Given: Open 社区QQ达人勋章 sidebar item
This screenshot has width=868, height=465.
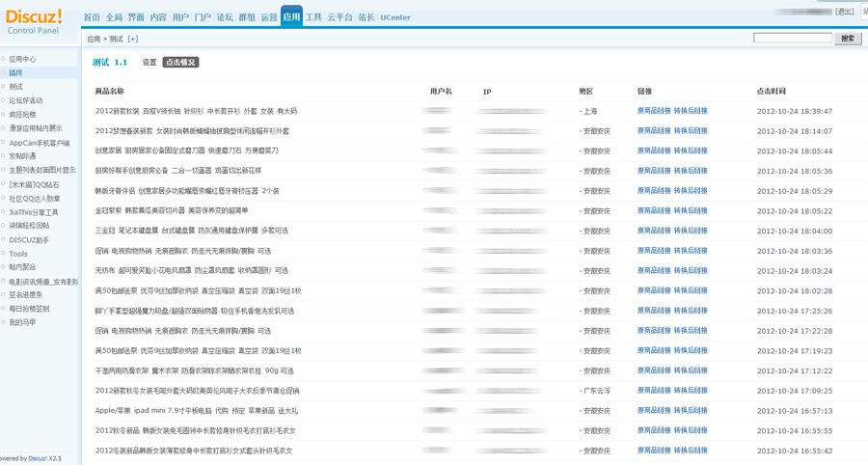Looking at the screenshot, I should [x=35, y=198].
